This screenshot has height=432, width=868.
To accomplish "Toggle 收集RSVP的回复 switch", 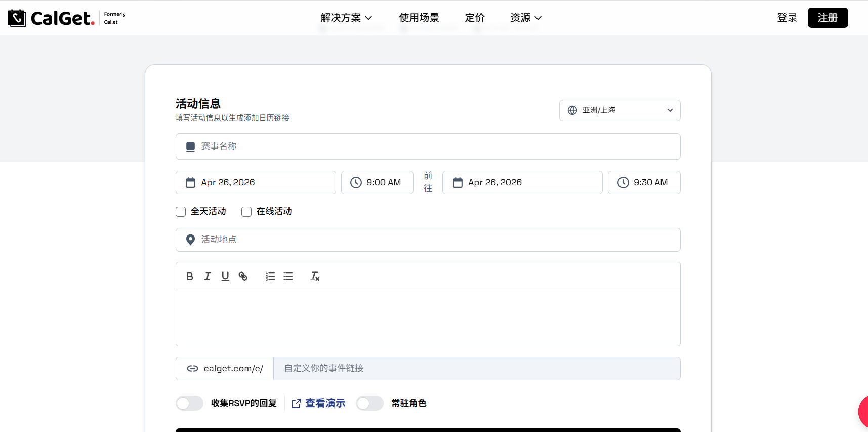I will click(x=189, y=403).
